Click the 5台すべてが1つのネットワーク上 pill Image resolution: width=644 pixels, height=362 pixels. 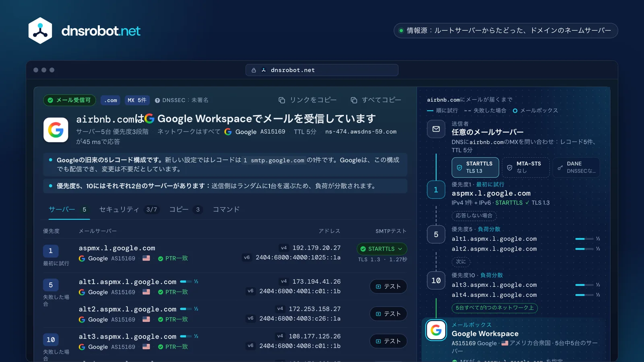(x=495, y=308)
